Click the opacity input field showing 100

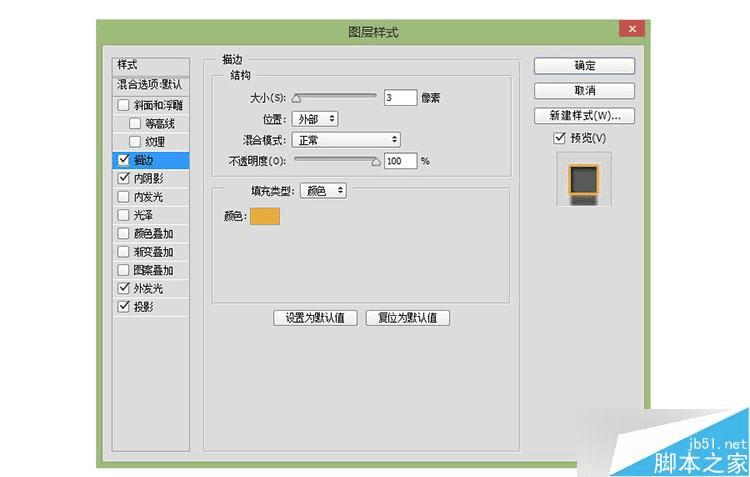400,161
